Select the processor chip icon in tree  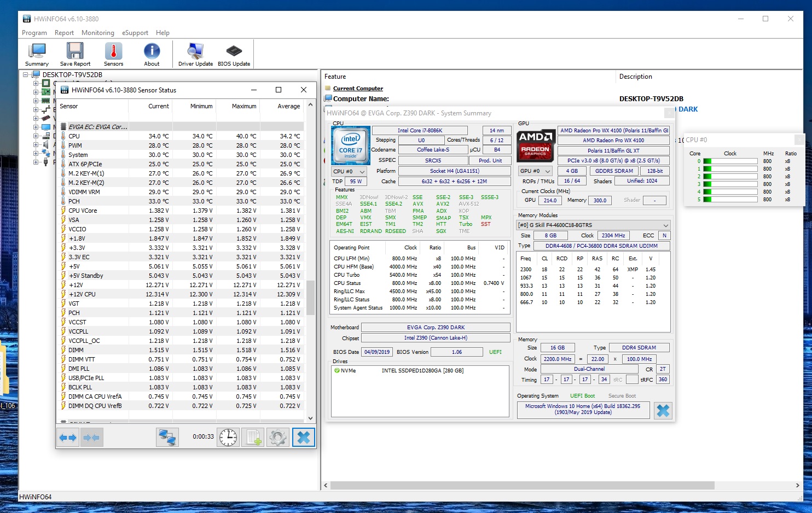(x=46, y=83)
